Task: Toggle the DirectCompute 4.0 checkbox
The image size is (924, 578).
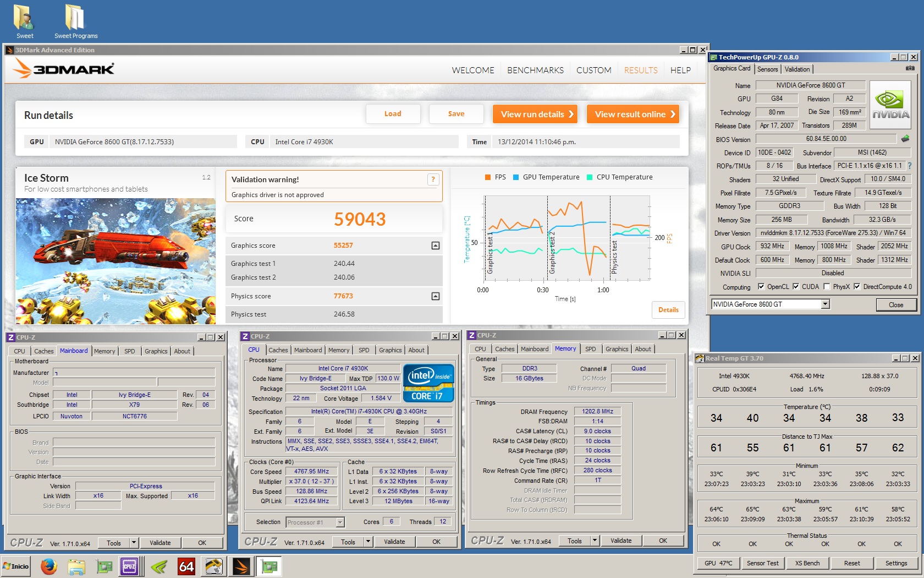Action: tap(857, 286)
